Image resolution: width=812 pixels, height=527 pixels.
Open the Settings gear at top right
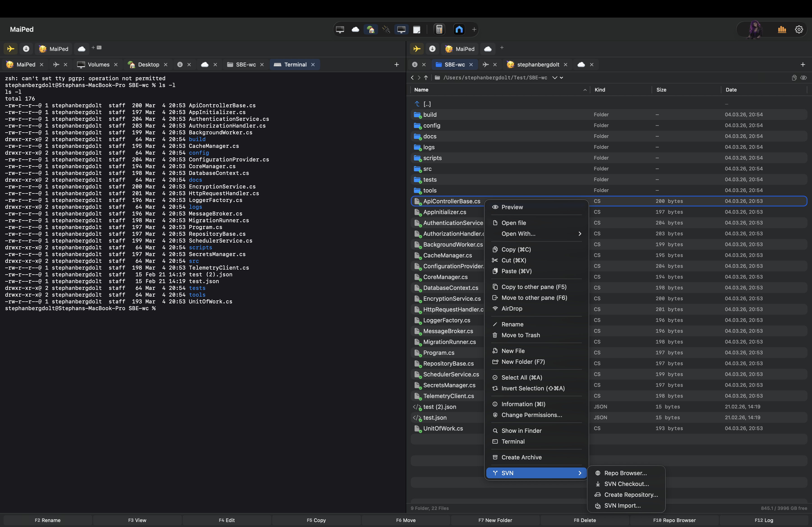799,29
